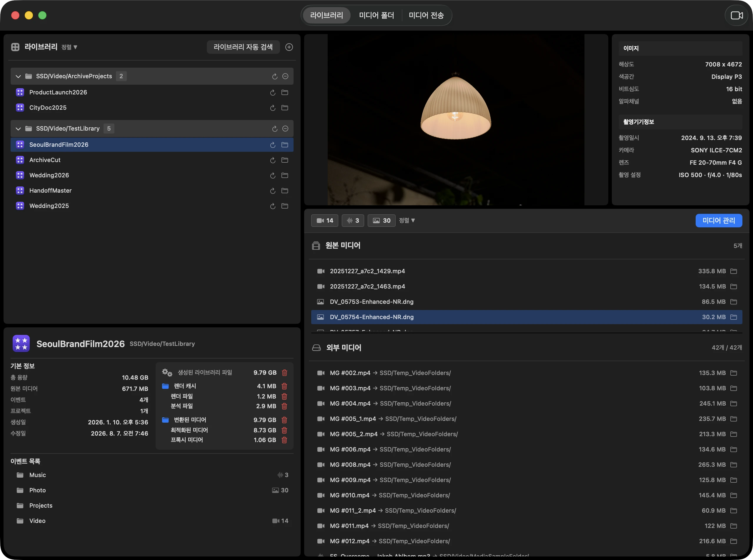Select the ProductLaunch2026 library
Image resolution: width=753 pixels, height=560 pixels.
click(x=152, y=93)
